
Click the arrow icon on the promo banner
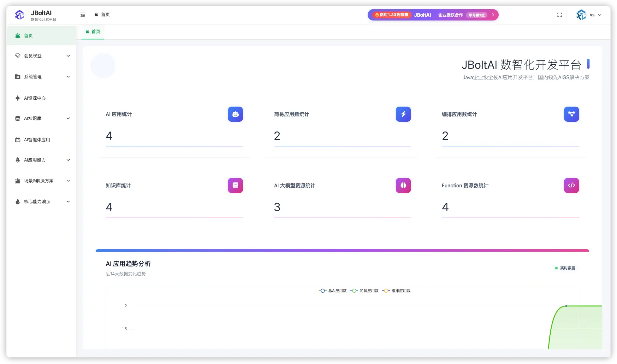click(x=493, y=15)
